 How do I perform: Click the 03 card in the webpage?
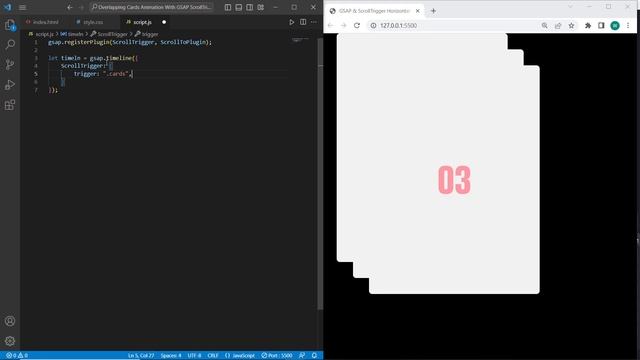coord(454,180)
